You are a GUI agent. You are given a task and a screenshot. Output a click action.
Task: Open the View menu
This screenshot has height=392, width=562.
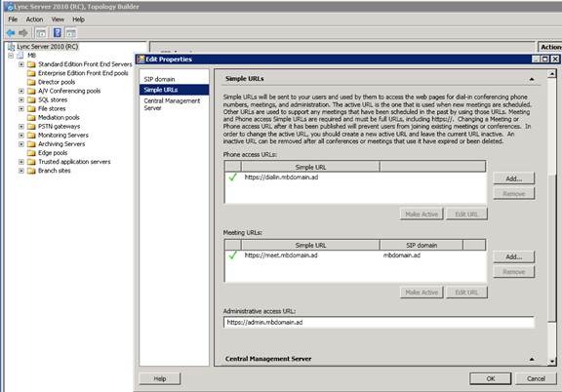click(x=58, y=20)
